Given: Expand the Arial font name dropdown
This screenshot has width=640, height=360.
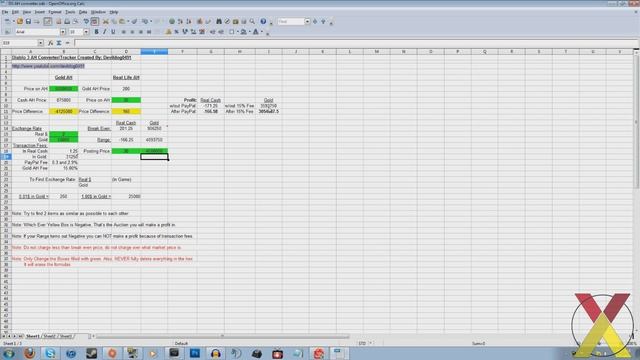Looking at the screenshot, I should coord(62,32).
